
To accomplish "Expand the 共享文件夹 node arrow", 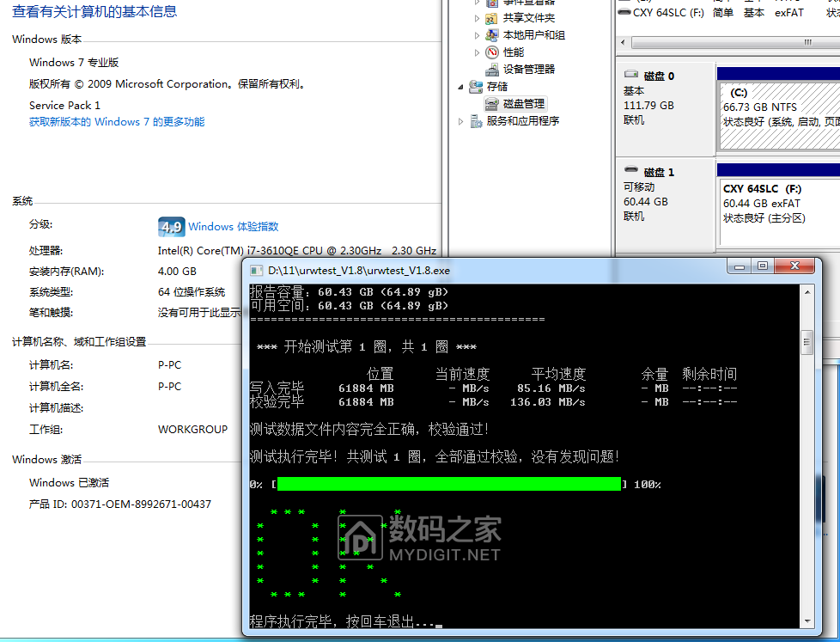I will (477, 18).
